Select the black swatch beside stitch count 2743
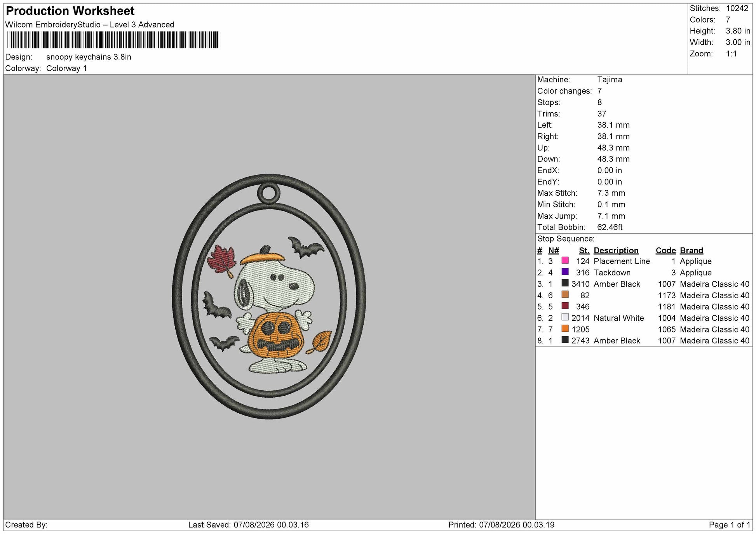The width and height of the screenshot is (756, 534). [565, 340]
